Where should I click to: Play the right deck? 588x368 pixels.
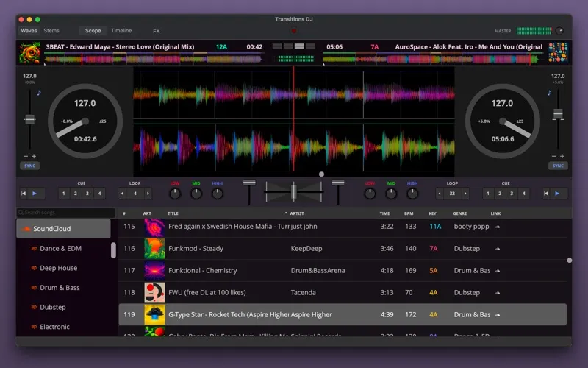coord(557,194)
